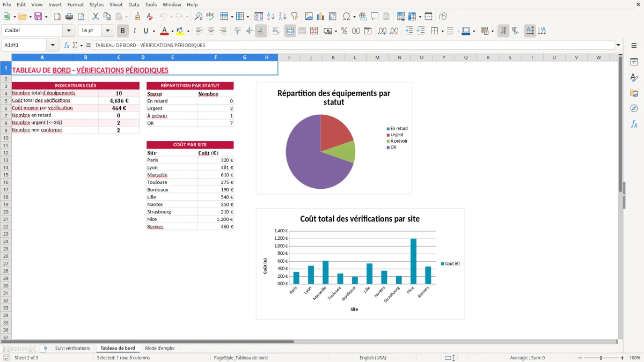Click row header 12

[5, 152]
